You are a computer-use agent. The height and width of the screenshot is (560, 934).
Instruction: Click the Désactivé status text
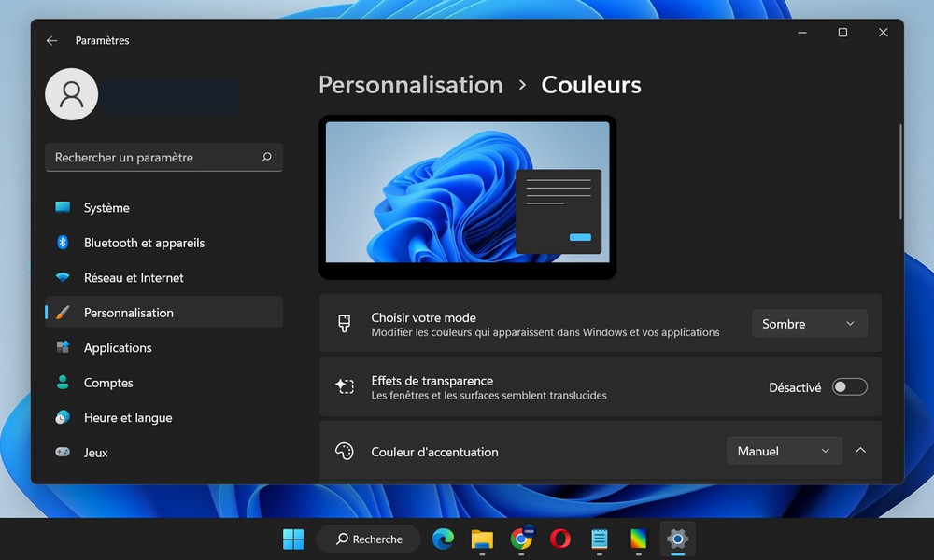[795, 387]
